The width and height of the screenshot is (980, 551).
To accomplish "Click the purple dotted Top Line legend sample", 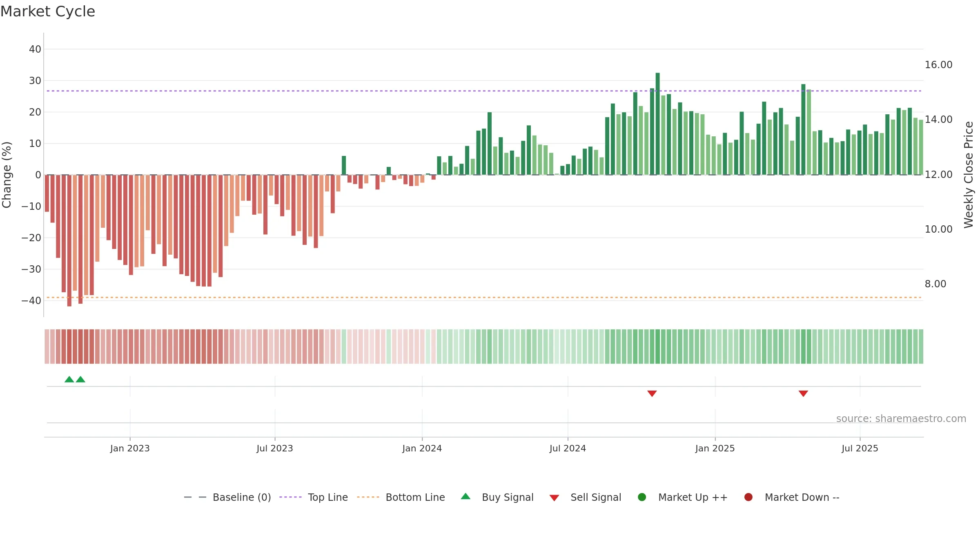I will [x=290, y=497].
